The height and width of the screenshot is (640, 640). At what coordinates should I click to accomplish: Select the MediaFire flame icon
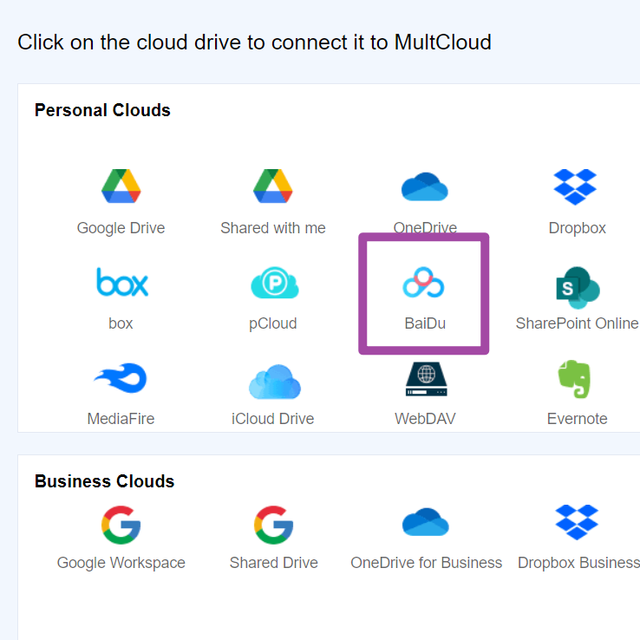(120, 378)
